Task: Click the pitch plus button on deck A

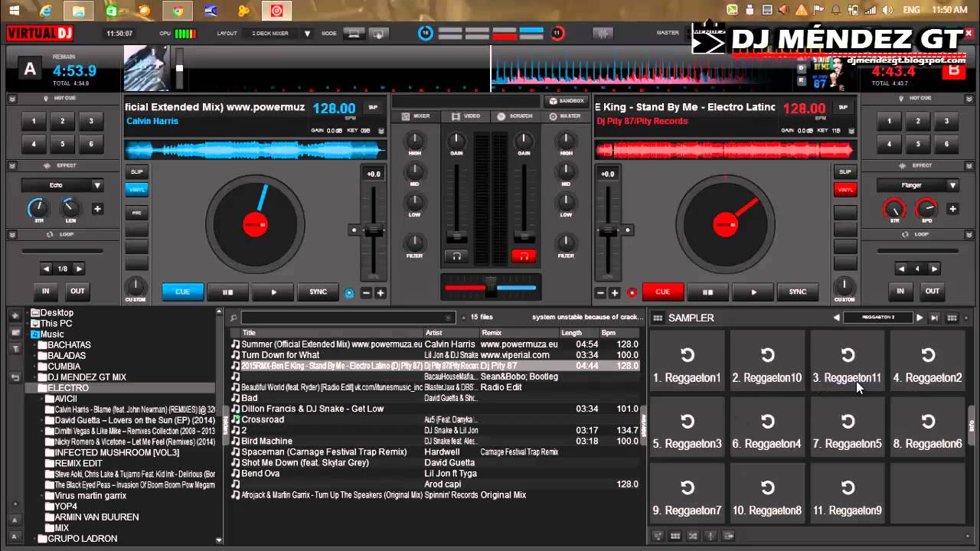Action: pyautogui.click(x=380, y=293)
